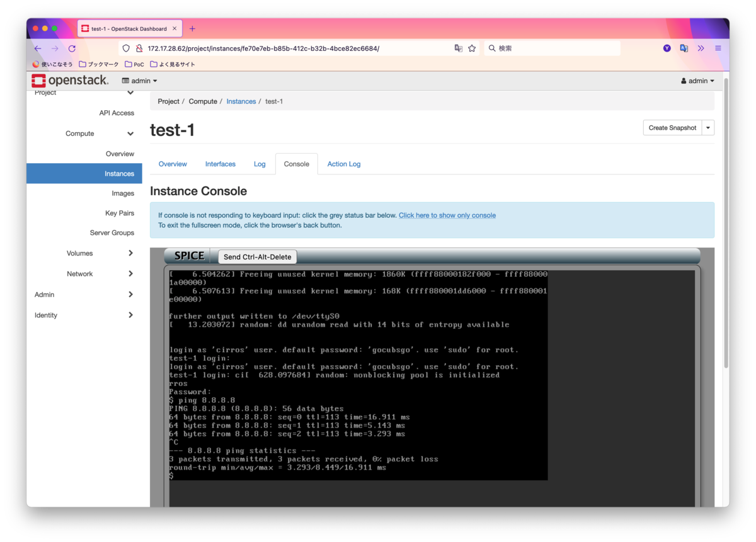Open a new browser tab with plus

192,28
